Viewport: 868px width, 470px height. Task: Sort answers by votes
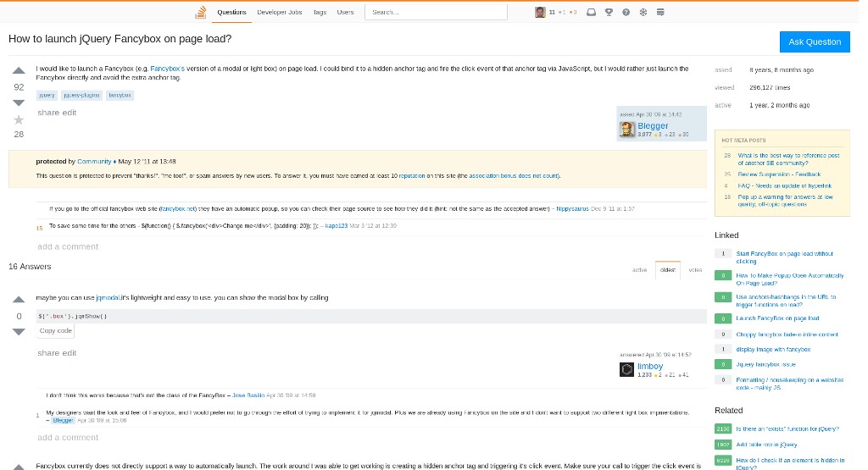695,270
